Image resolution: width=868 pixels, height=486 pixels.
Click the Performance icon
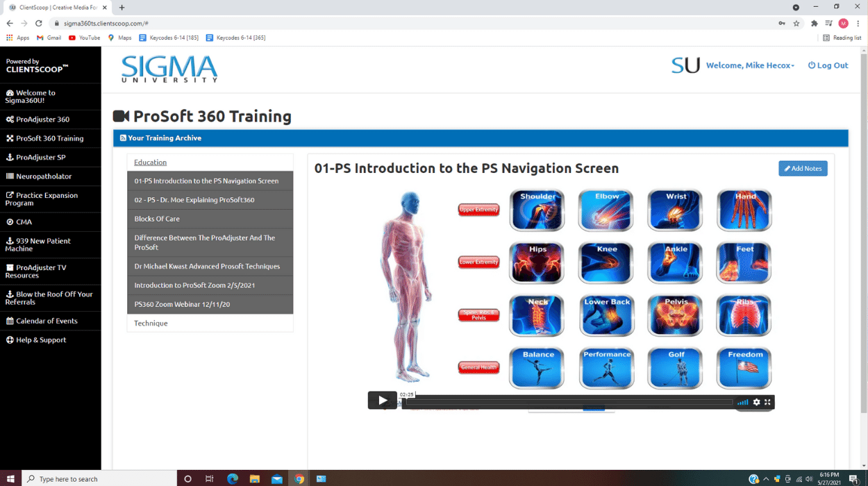point(606,368)
